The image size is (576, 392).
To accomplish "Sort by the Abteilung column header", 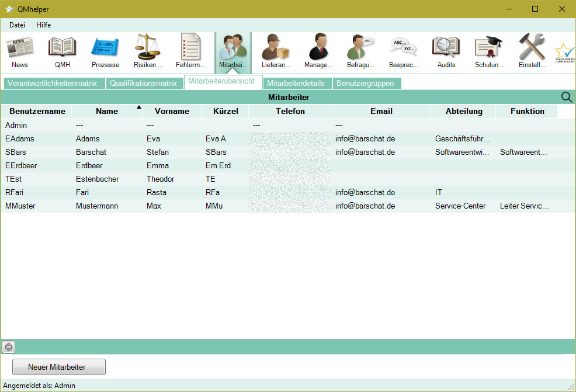I will click(463, 111).
